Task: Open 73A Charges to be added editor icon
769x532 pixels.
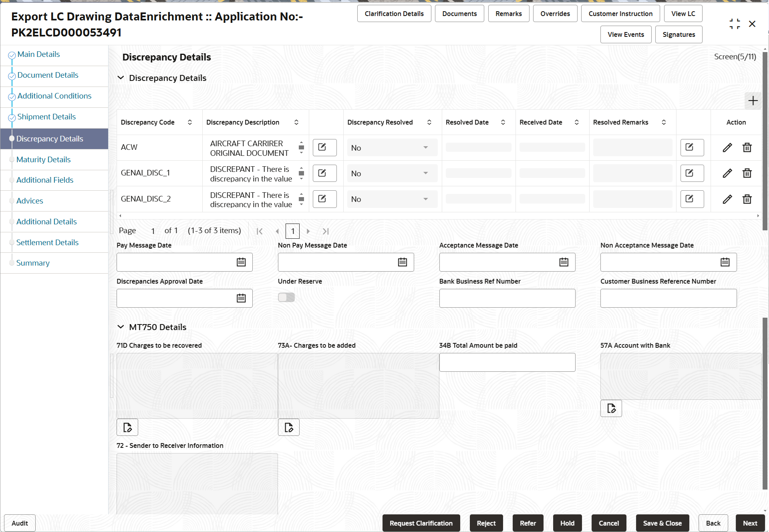Action: (x=289, y=427)
